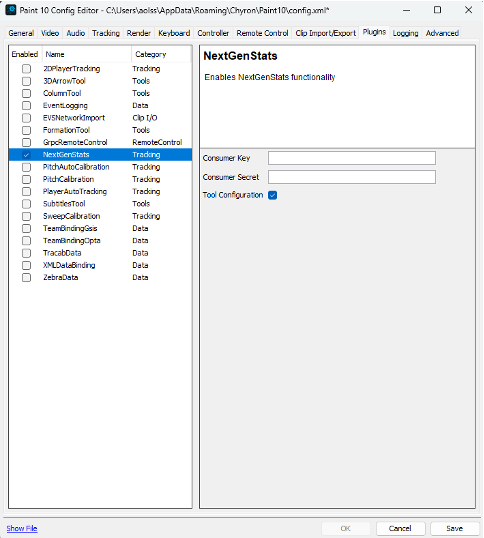Select the GrpcRemoteControl plugin row

pos(100,142)
